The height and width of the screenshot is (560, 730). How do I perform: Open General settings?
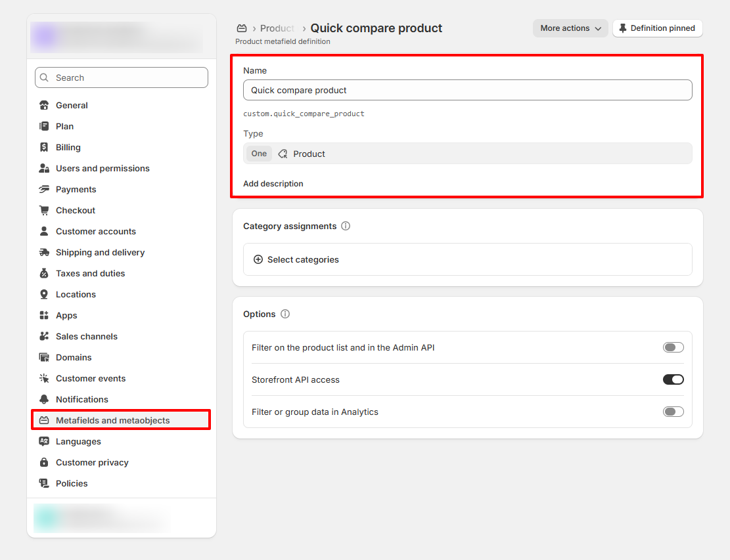coord(121,105)
